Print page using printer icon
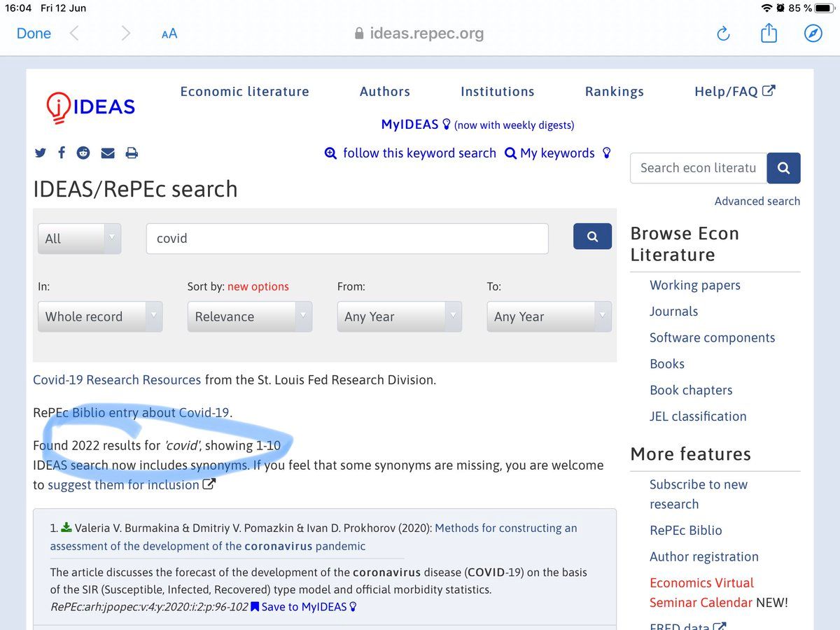 pyautogui.click(x=132, y=153)
